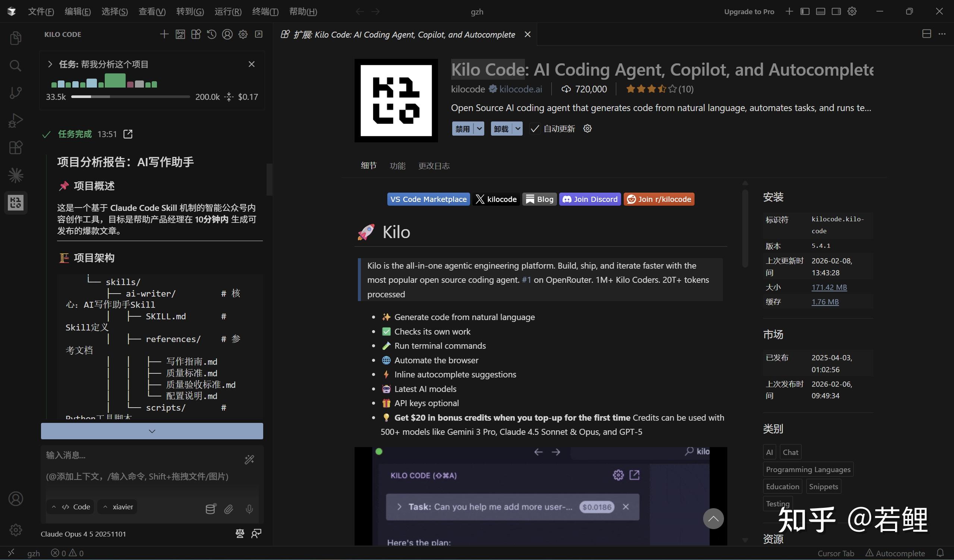954x560 pixels.
Task: Select the 细节 tab
Action: 368,165
